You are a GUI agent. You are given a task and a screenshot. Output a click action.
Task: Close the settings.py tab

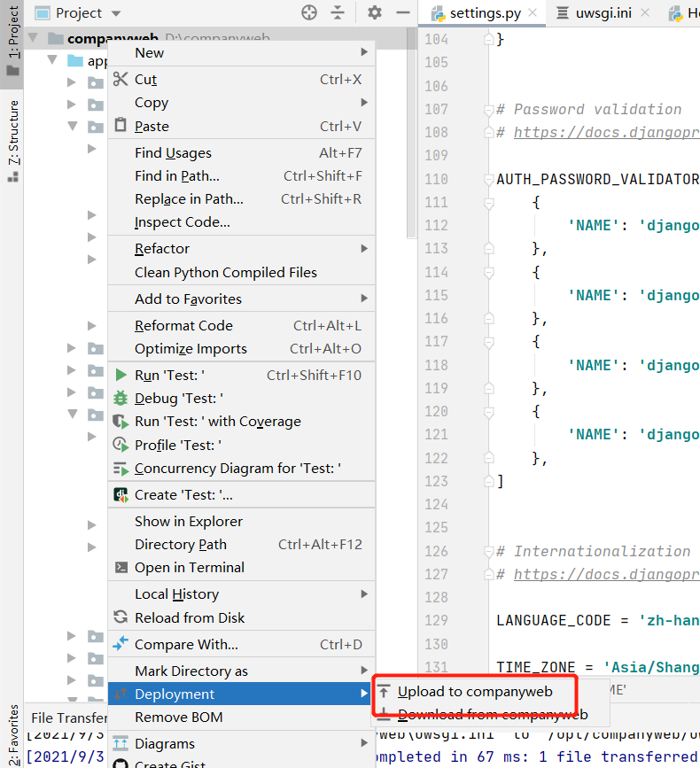(533, 13)
